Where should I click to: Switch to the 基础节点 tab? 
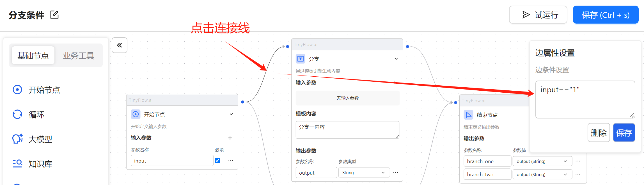pyautogui.click(x=33, y=56)
